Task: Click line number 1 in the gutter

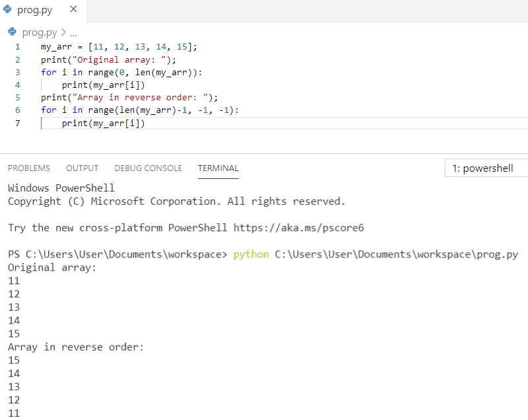Action: pyautogui.click(x=18, y=47)
